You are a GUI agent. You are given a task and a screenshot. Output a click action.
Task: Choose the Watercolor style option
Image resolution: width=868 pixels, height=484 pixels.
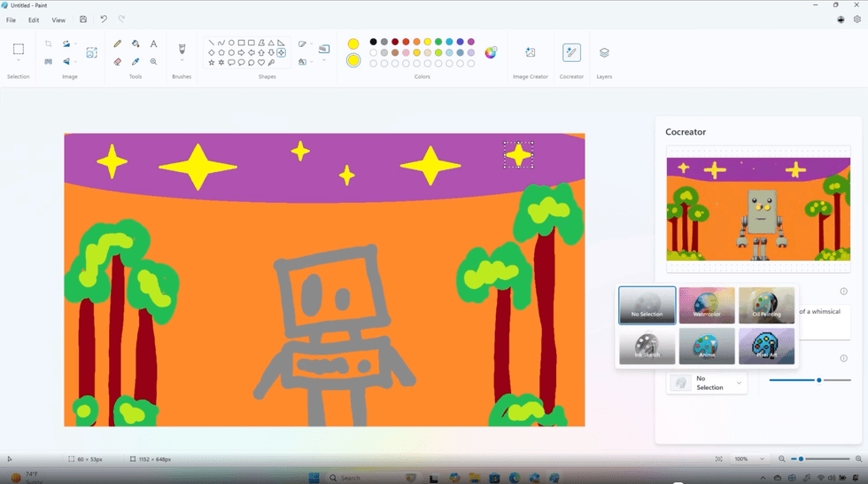(707, 305)
